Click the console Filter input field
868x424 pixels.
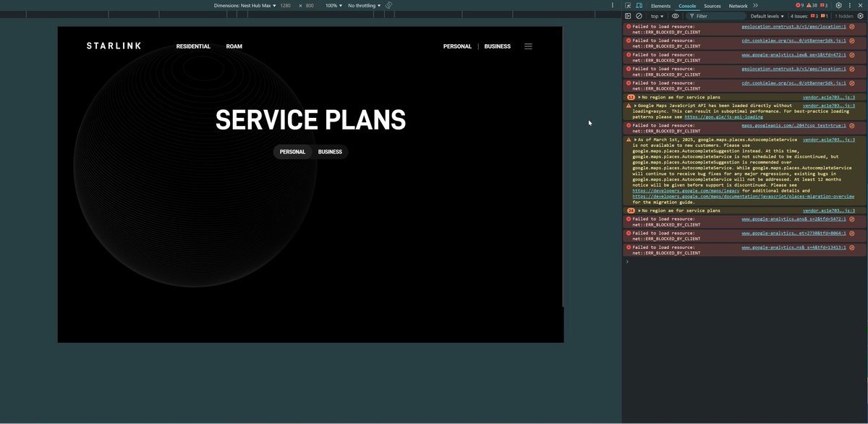(716, 16)
